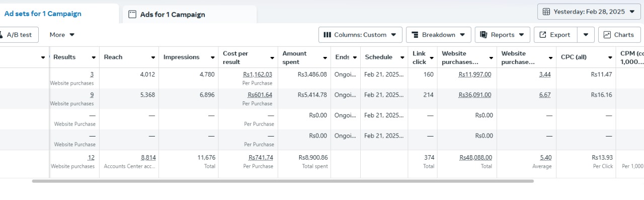Screen dimensions: 644x200
Task: Click the Export share icon
Action: point(543,35)
